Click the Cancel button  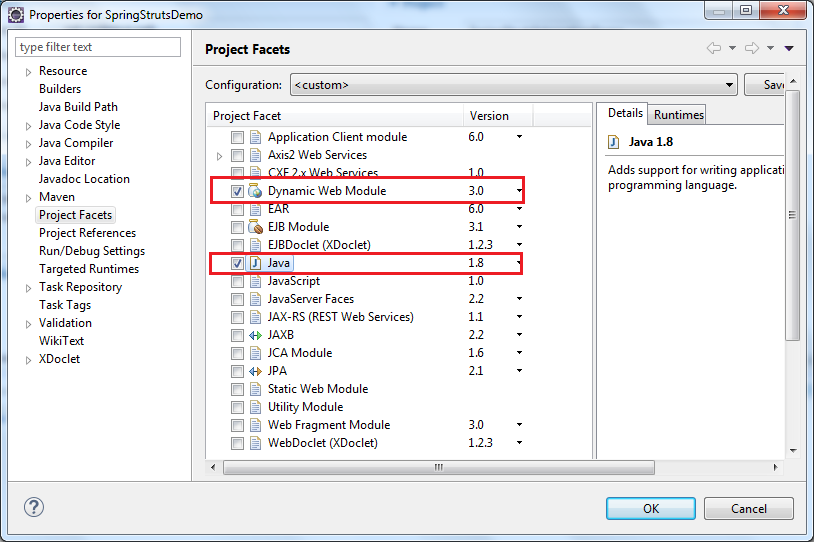[749, 509]
